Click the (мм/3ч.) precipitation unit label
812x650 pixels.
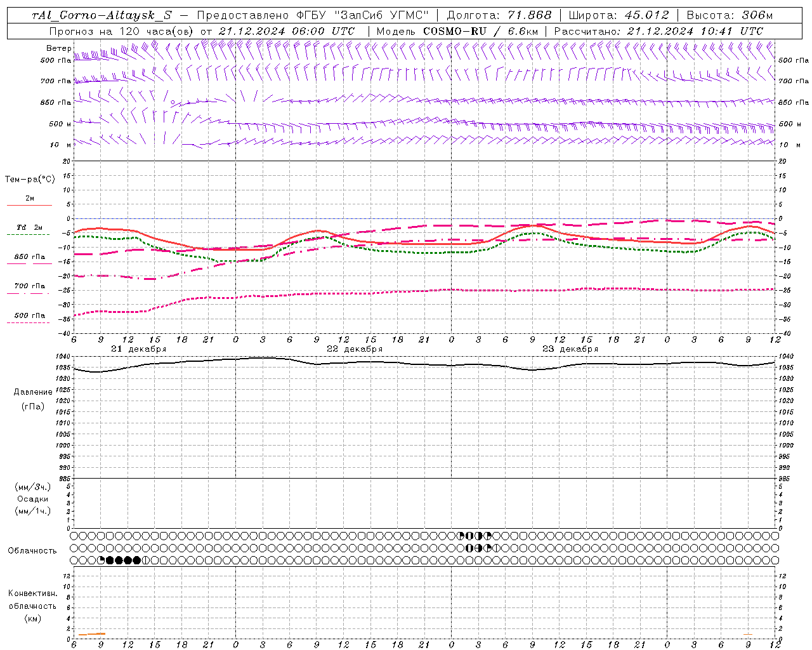pyautogui.click(x=33, y=487)
